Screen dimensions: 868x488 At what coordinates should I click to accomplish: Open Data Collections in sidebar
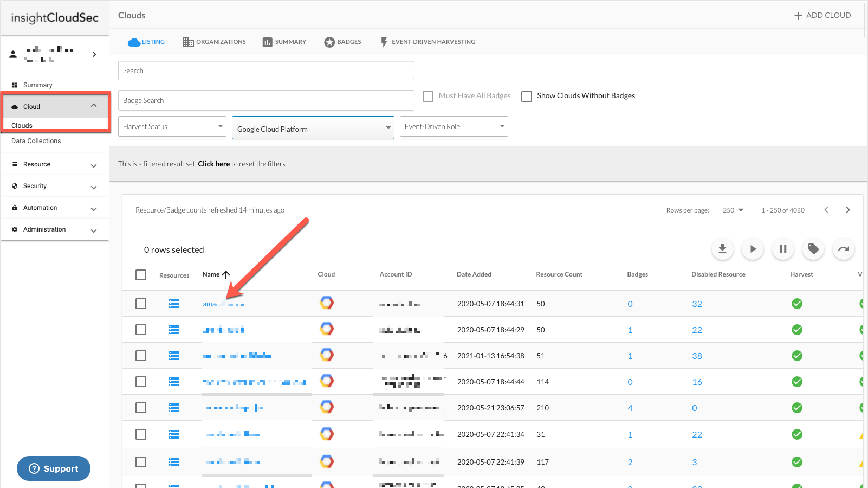(36, 141)
